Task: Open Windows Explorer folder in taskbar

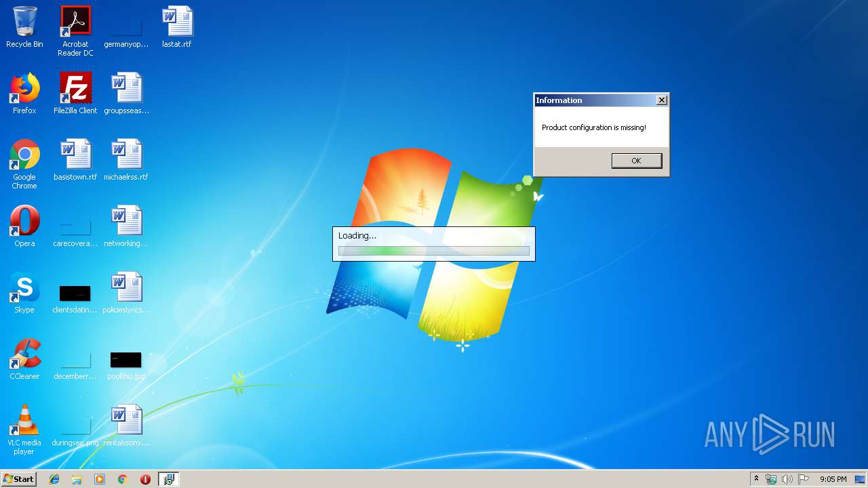Action: (77, 479)
